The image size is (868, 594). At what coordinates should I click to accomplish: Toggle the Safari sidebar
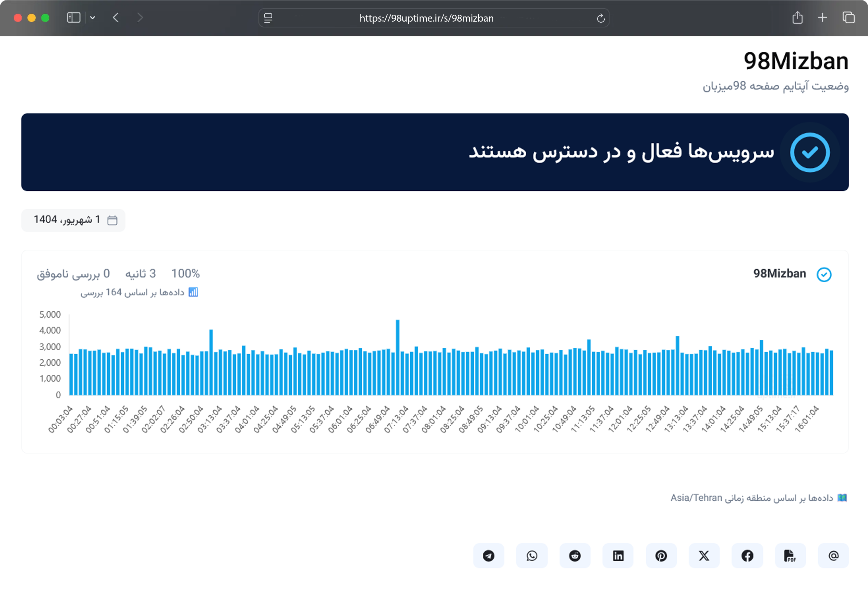(x=74, y=17)
